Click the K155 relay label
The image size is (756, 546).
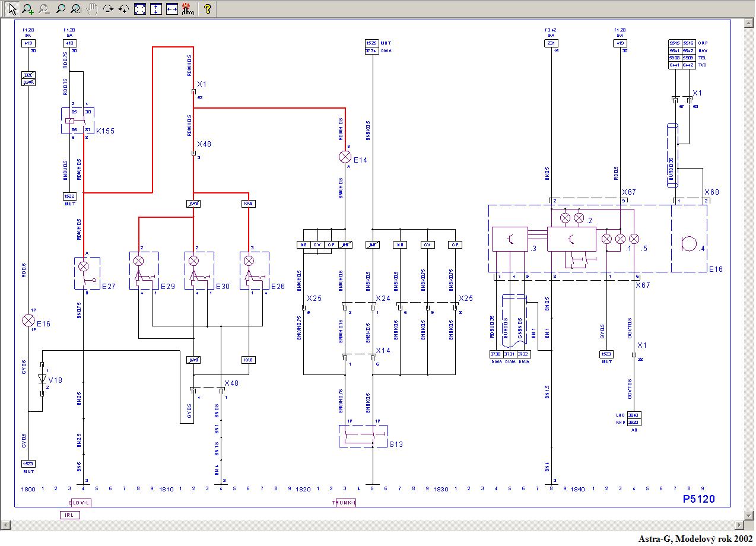[x=105, y=131]
